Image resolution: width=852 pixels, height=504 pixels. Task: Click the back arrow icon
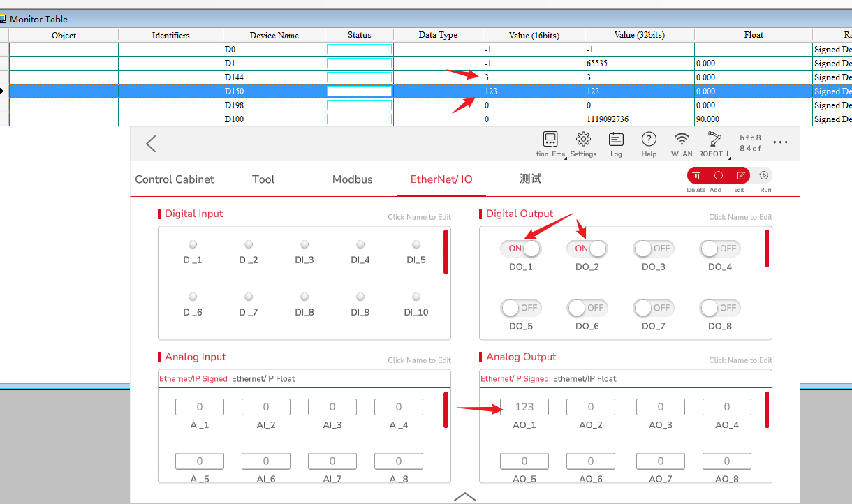click(x=151, y=144)
